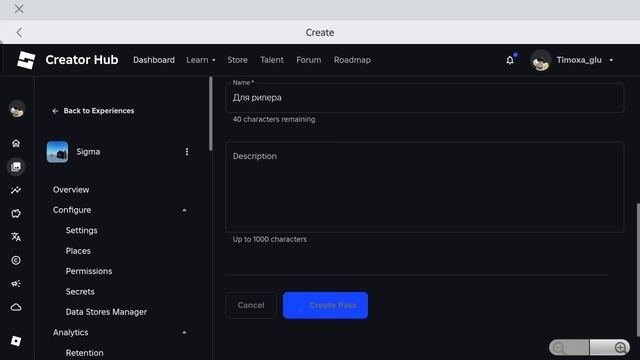
Task: Open the Sigma three-dot options menu
Action: tap(187, 152)
